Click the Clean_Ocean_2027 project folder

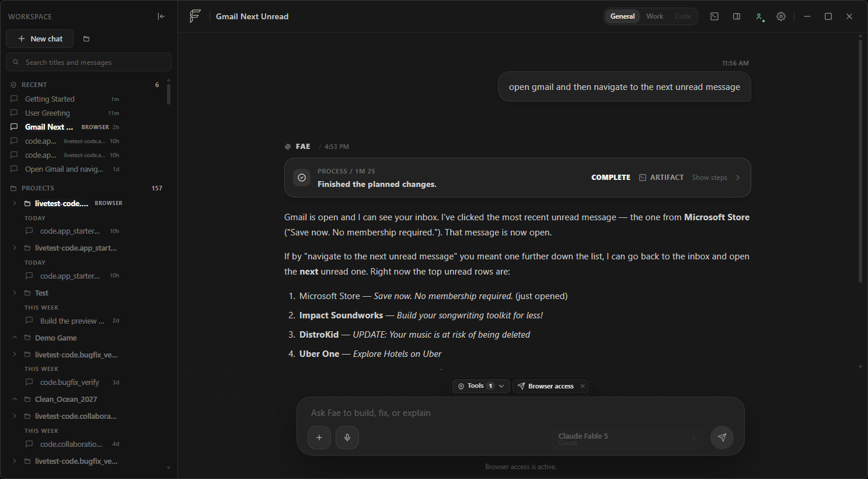pyautogui.click(x=65, y=399)
